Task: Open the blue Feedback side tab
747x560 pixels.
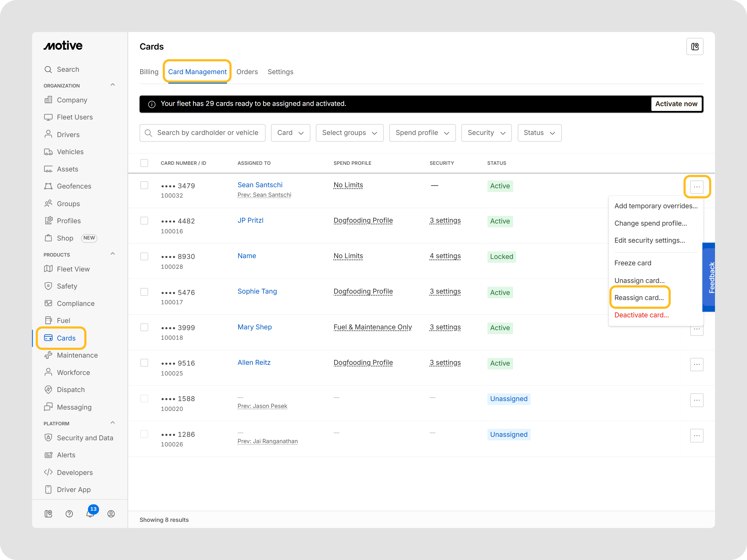Action: tap(709, 278)
